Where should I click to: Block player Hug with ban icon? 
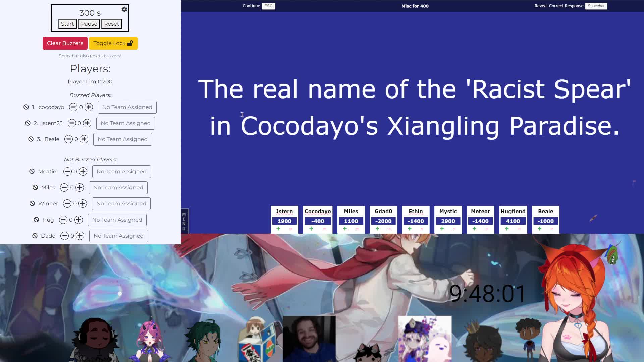click(x=37, y=220)
